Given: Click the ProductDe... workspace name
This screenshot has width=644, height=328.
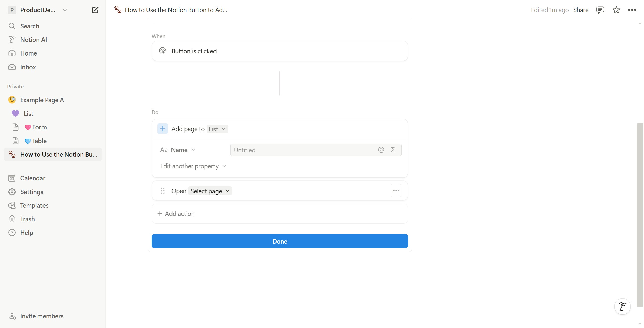Looking at the screenshot, I should click(38, 10).
